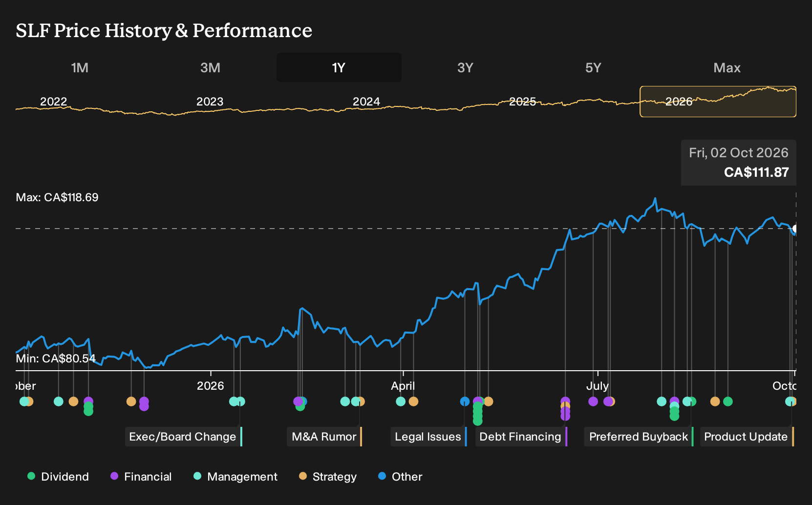Select the 1M time range tab
Viewport: 812px width, 505px height.
(x=80, y=67)
